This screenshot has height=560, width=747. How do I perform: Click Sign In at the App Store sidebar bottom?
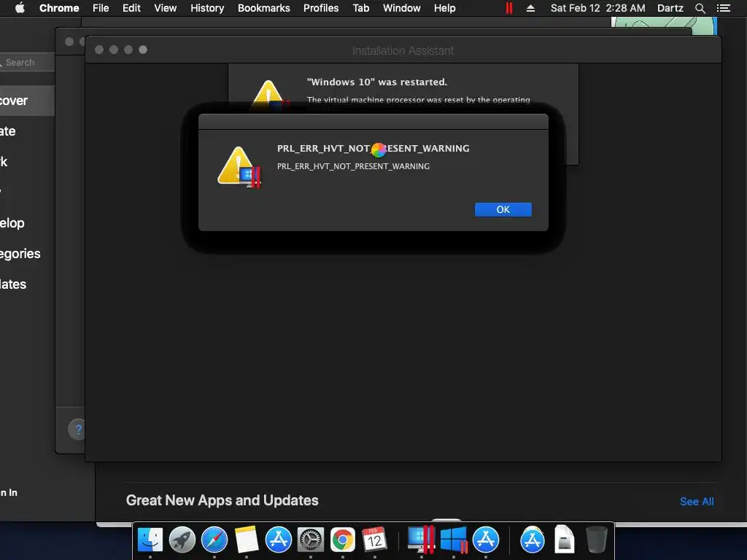click(9, 493)
